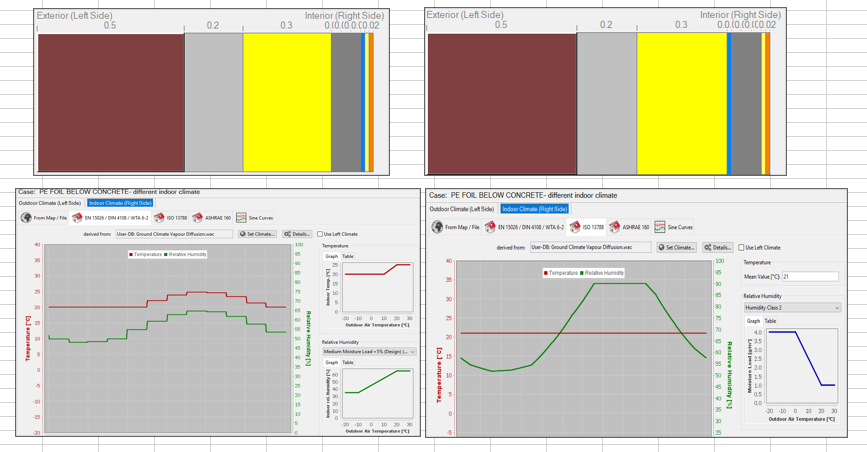Tick Use Left Climate checkbox in right panel

point(741,247)
